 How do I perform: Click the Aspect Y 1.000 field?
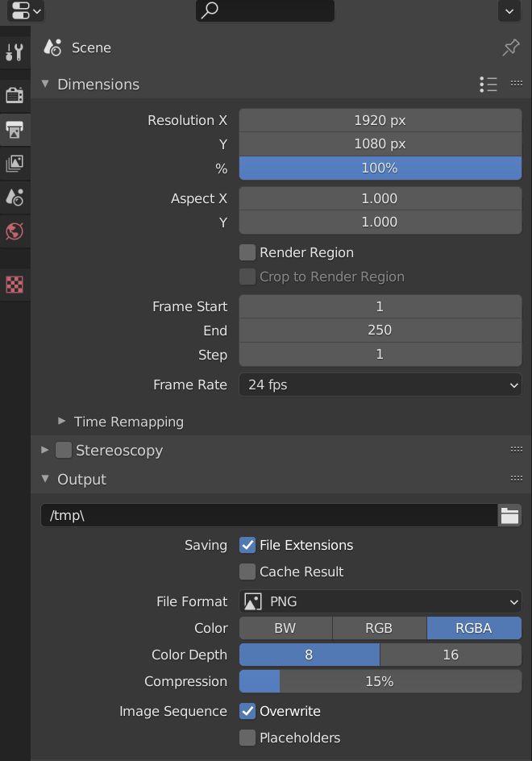click(380, 222)
